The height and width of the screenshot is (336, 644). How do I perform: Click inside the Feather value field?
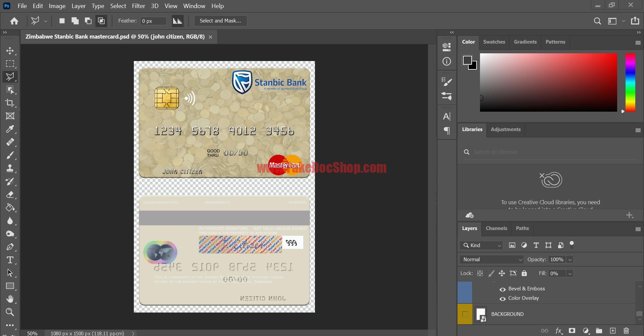coord(153,20)
